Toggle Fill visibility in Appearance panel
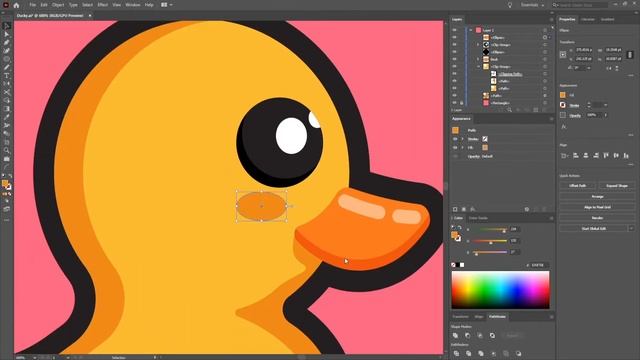This screenshot has height=360, width=640. [x=455, y=148]
